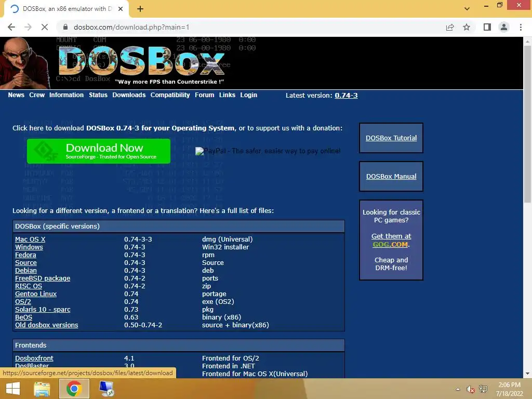This screenshot has height=399, width=532.
Task: Bookmark this page with the star icon
Action: (x=467, y=27)
